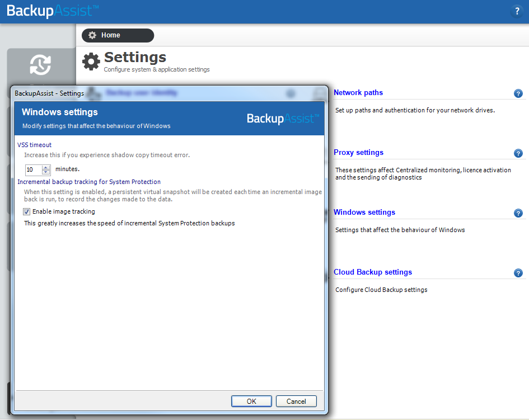This screenshot has width=529, height=420.
Task: Open Cloud Backup settings help icon
Action: click(x=518, y=273)
